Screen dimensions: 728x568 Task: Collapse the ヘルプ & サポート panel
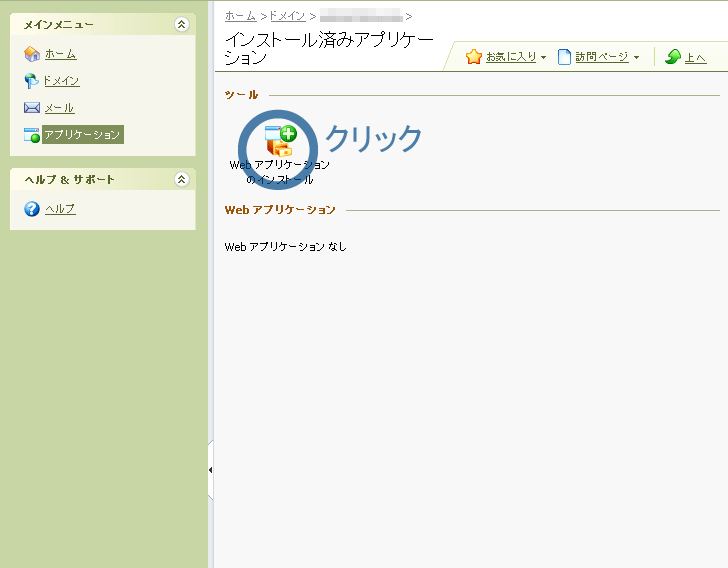click(182, 179)
